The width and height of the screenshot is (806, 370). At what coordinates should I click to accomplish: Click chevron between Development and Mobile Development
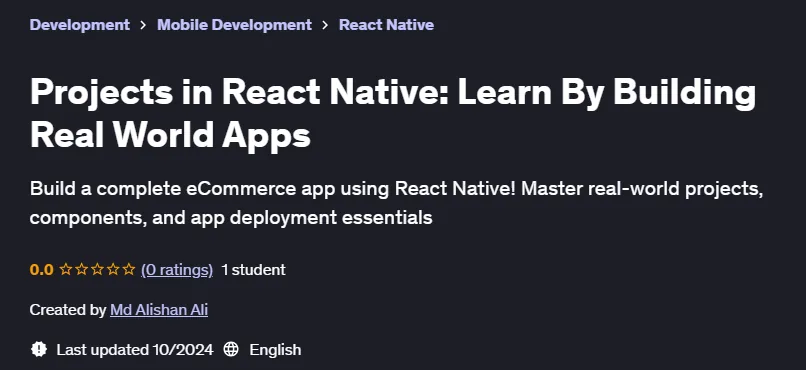coord(143,25)
